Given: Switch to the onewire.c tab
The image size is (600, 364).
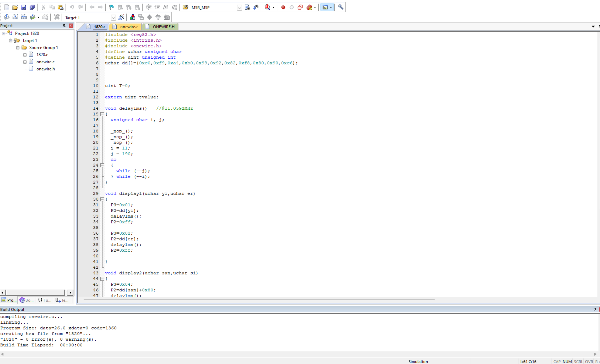Looking at the screenshot, I should (129, 27).
